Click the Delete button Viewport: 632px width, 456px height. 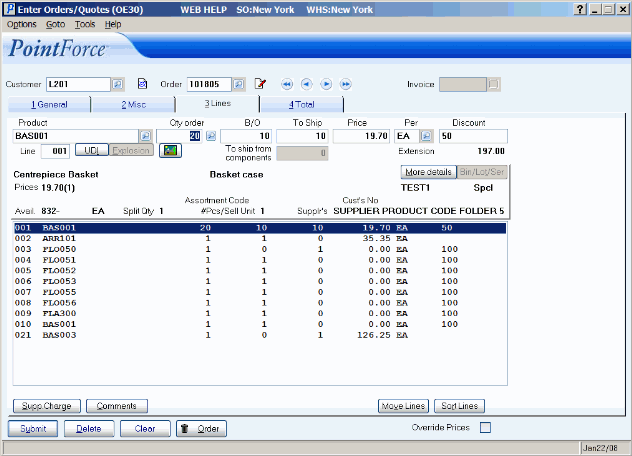pyautogui.click(x=89, y=429)
